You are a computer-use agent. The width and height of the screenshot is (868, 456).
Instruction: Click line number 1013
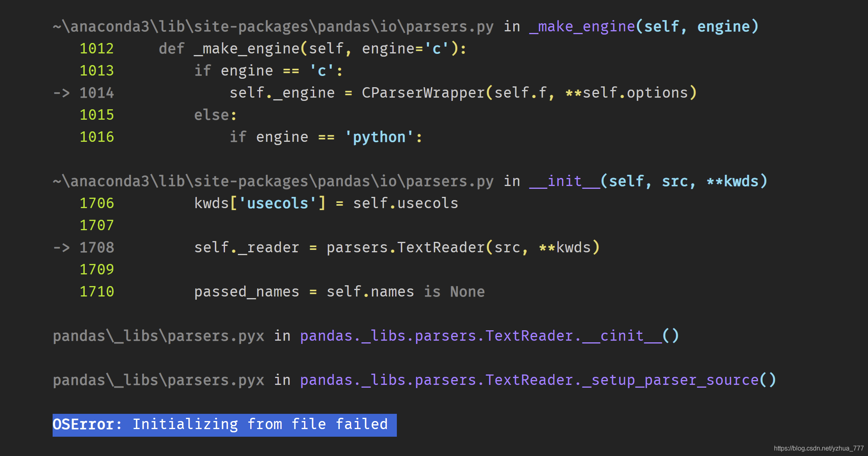[x=97, y=71]
